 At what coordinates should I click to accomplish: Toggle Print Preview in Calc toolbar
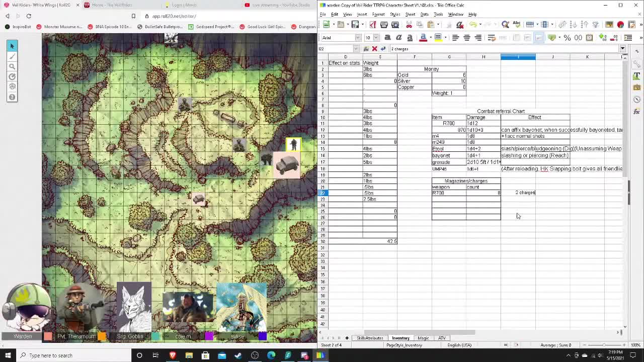pyautogui.click(x=395, y=24)
